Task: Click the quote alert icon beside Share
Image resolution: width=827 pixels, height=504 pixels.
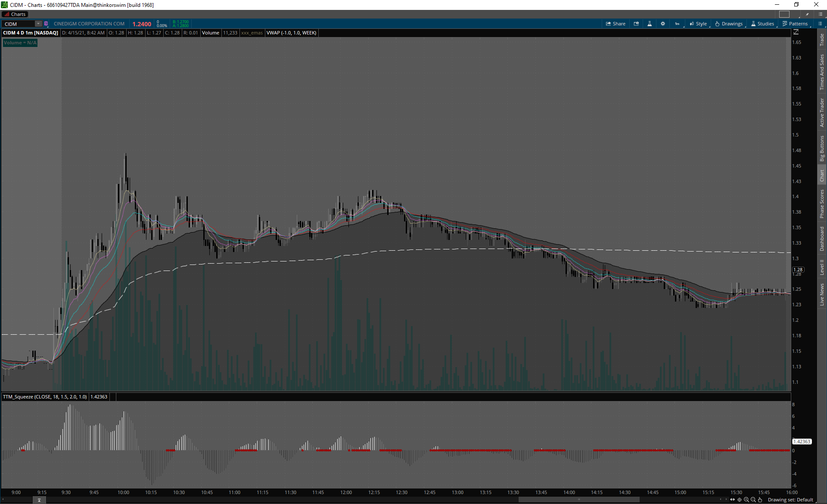Action: 636,24
